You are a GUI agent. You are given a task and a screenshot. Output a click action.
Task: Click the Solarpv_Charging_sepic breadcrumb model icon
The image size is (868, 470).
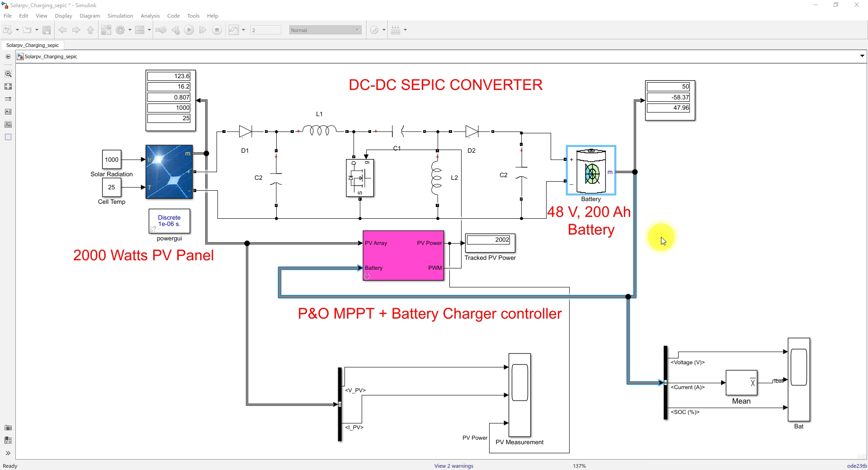pos(20,56)
